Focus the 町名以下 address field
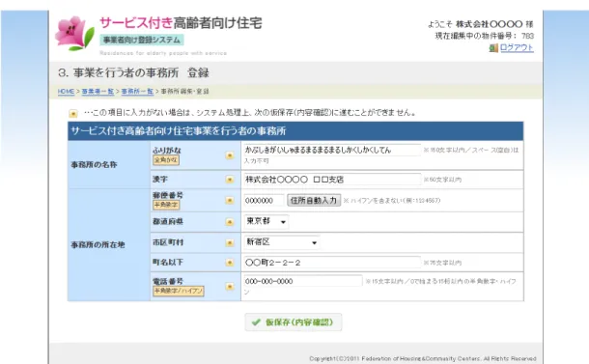Image resolution: width=589 pixels, height=364 pixels. coord(332,263)
